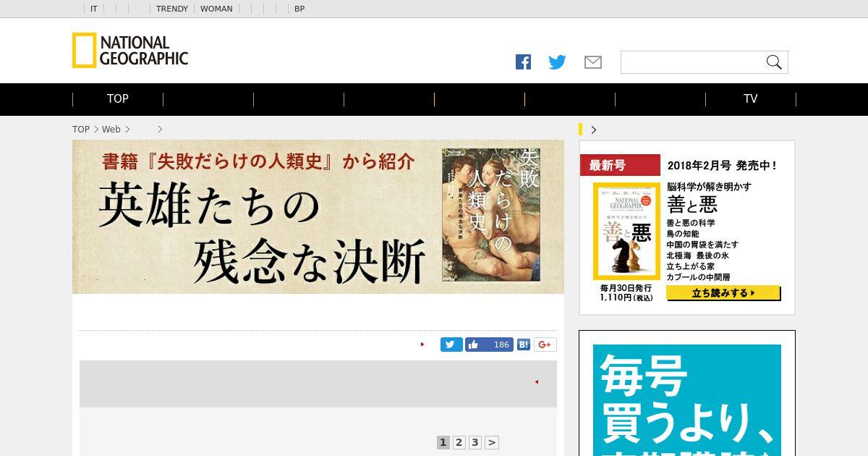Click the 2018年2月号 発売中！ heading
Viewport: 868px width, 456px height.
pyautogui.click(x=721, y=166)
